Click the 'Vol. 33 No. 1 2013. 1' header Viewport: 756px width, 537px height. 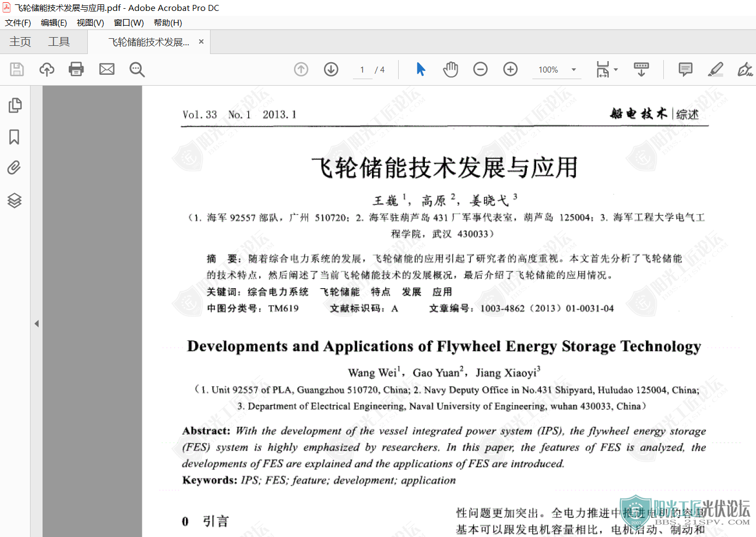click(x=239, y=115)
